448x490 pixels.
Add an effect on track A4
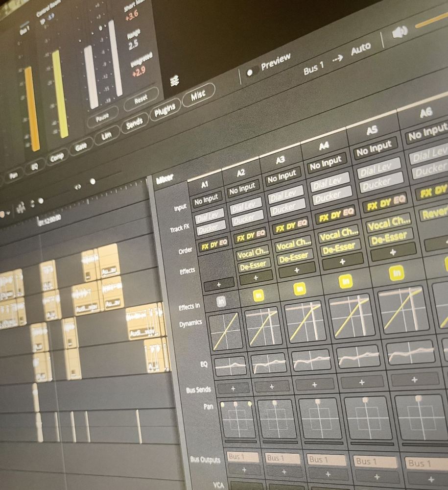pos(342,261)
